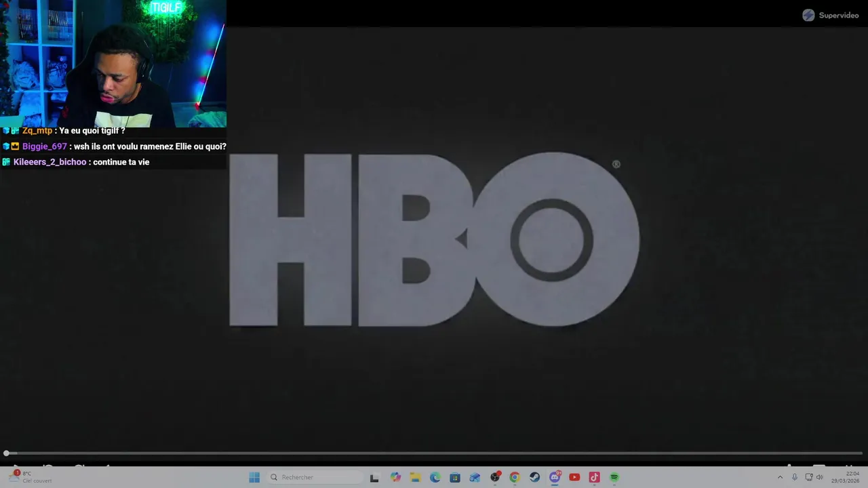
Task: Open YouTube app from the taskbar
Action: (574, 477)
